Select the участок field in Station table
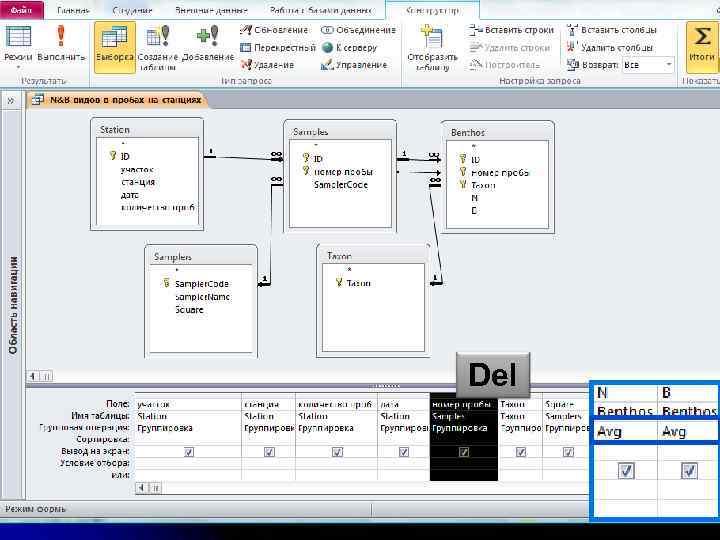720x540 pixels. click(137, 170)
